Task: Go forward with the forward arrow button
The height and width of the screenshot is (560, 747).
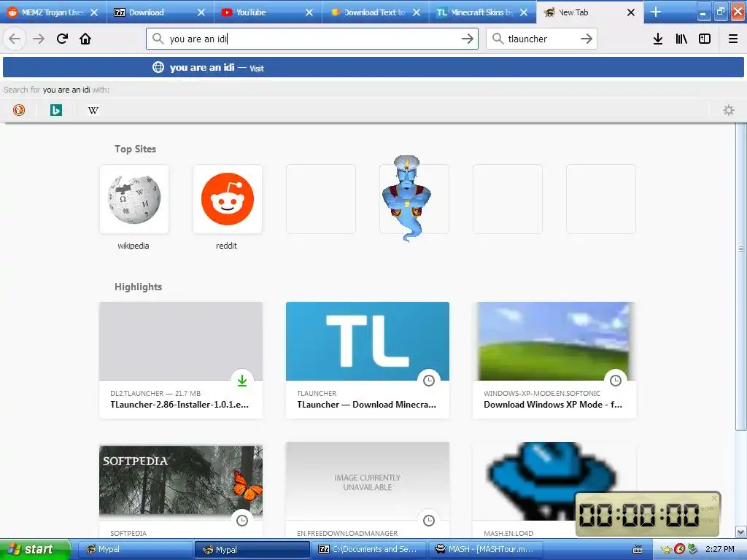Action: (x=39, y=39)
